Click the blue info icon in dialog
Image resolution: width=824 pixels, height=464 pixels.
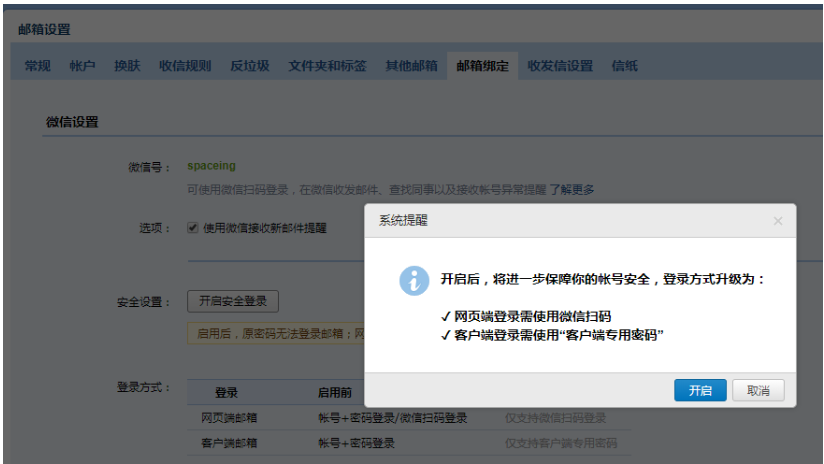coord(414,279)
